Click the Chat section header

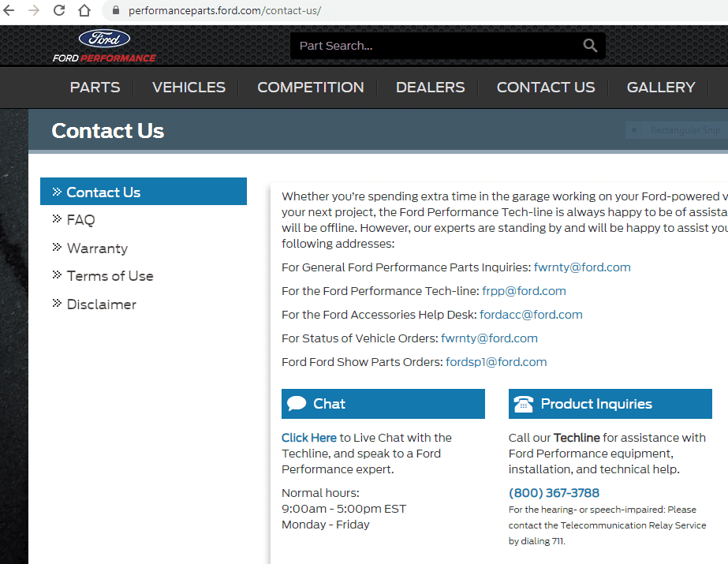tap(383, 404)
